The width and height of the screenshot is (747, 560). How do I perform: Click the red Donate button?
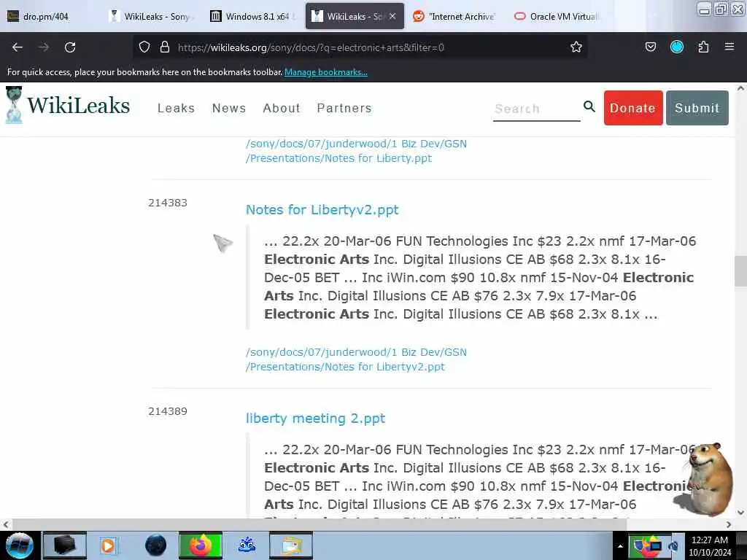633,108
